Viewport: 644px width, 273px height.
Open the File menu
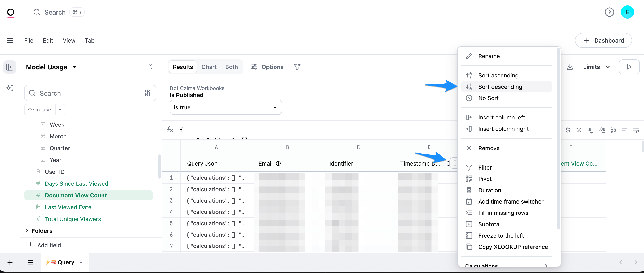[x=29, y=40]
